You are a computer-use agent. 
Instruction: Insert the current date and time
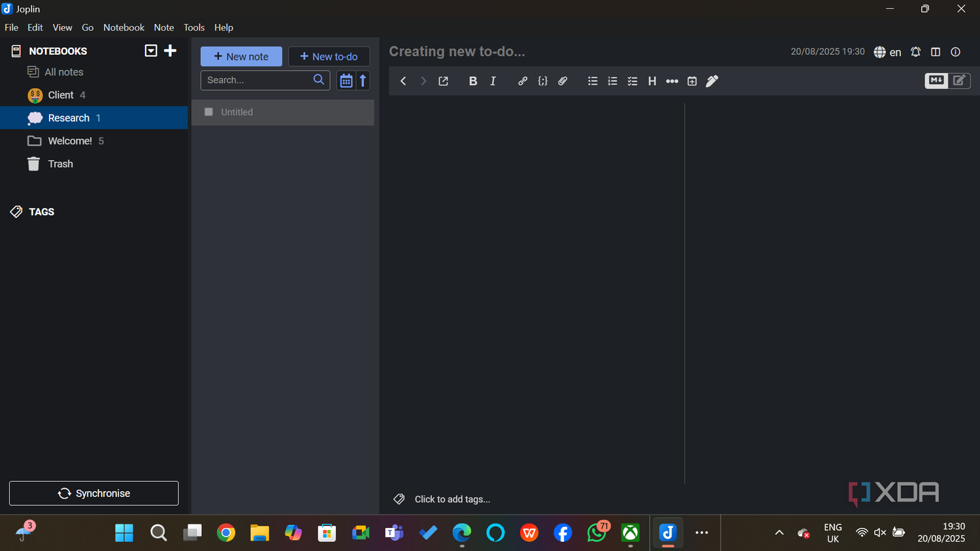tap(692, 81)
